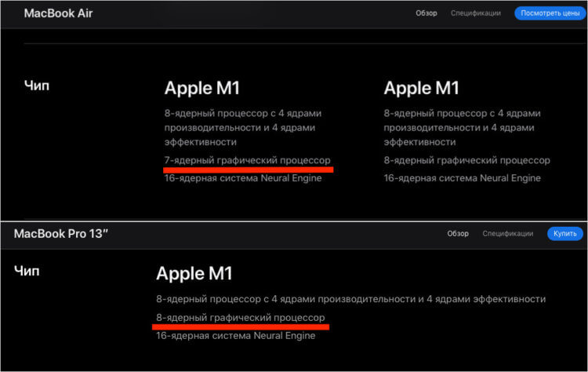Click the Чип label in MacBook Pro section

[27, 271]
